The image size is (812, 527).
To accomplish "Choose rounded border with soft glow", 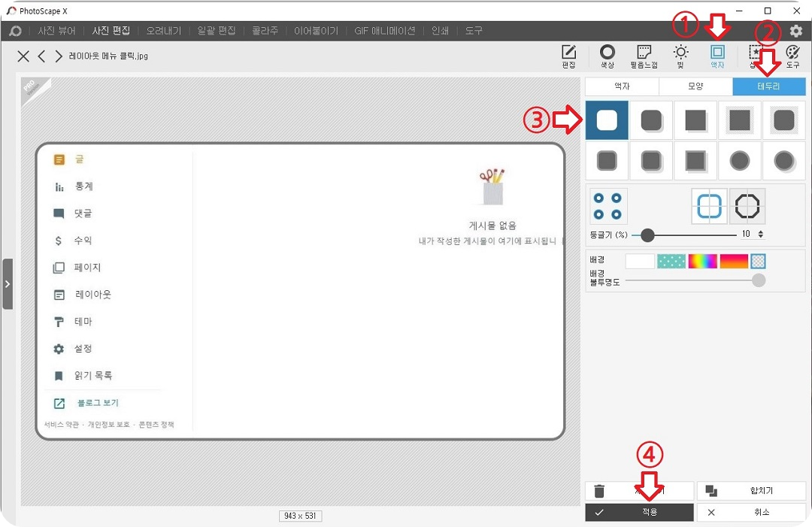I will (784, 120).
